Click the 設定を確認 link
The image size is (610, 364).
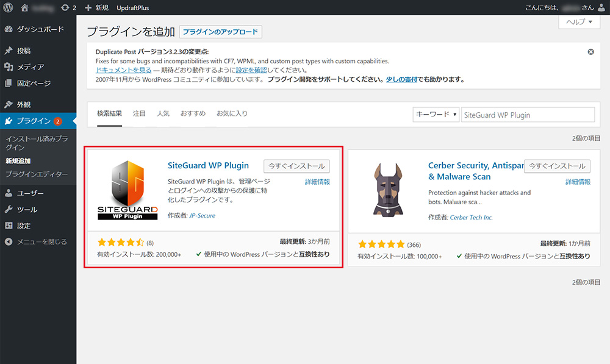click(251, 70)
